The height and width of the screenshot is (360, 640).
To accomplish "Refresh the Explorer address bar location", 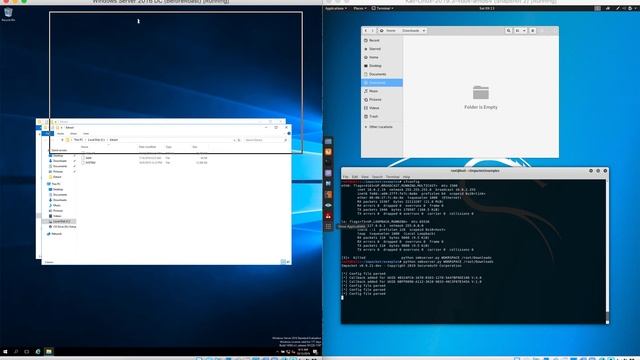I will point(239,140).
